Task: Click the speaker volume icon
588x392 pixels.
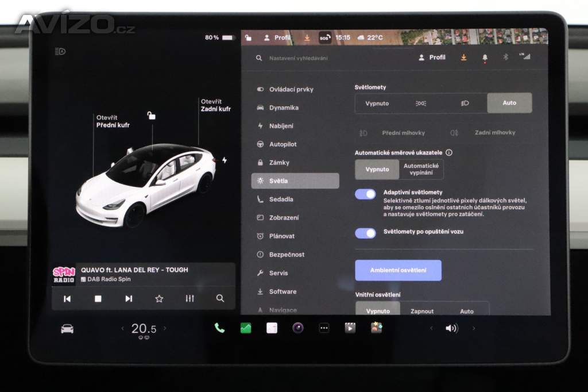Action: click(x=451, y=328)
